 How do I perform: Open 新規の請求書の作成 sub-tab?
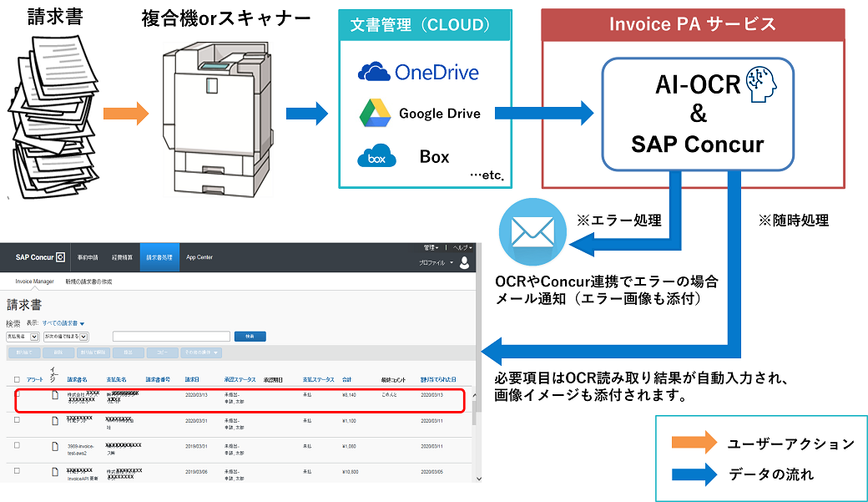pos(88,281)
